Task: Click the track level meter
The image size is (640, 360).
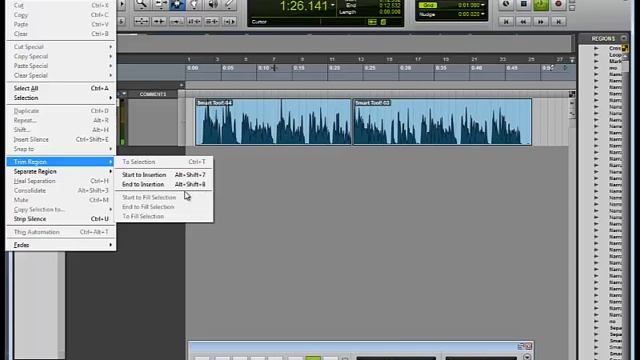Action: click(122, 122)
